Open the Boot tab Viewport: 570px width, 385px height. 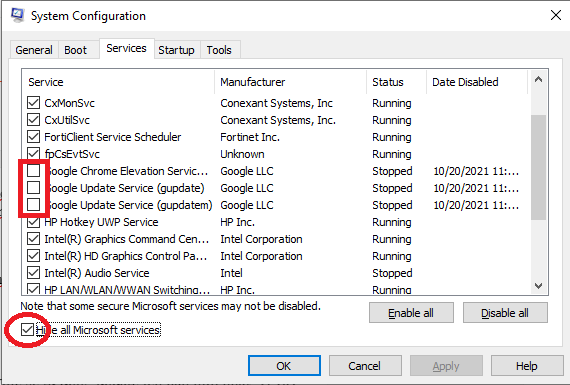(76, 50)
